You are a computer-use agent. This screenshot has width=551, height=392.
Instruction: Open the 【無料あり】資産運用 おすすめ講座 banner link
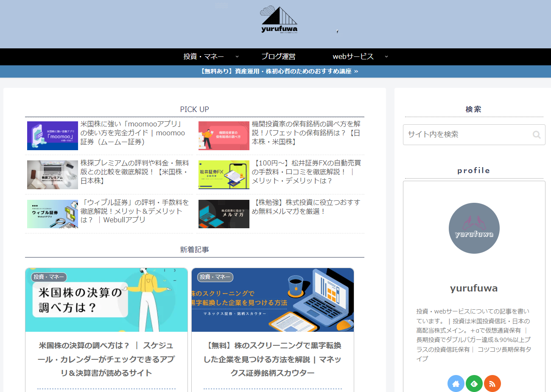click(279, 71)
